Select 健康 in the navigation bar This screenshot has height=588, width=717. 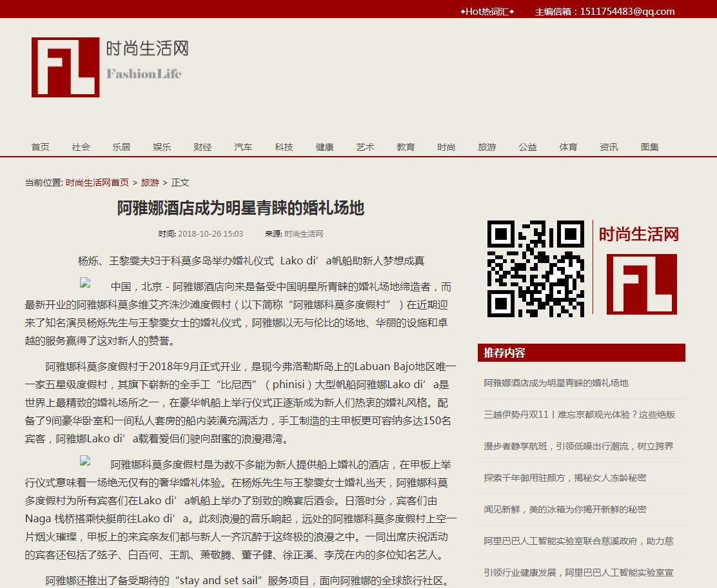[325, 147]
